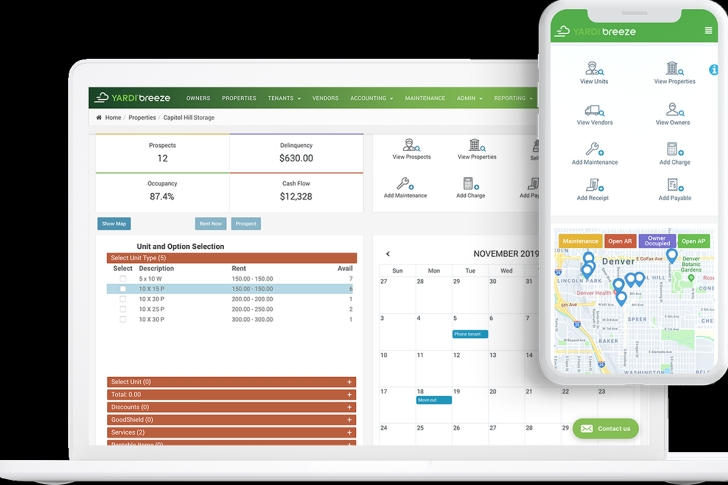Select checkbox for 5 x 10 W unit

(x=123, y=279)
